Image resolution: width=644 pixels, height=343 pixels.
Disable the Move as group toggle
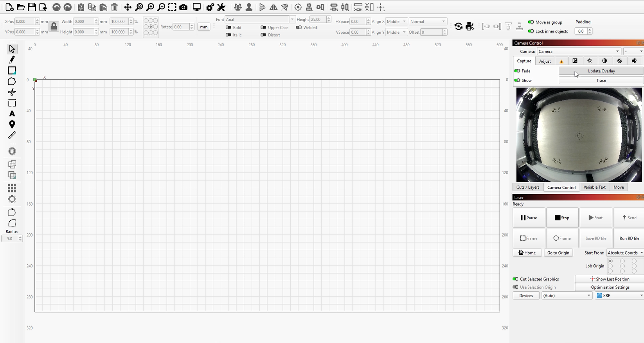point(531,22)
